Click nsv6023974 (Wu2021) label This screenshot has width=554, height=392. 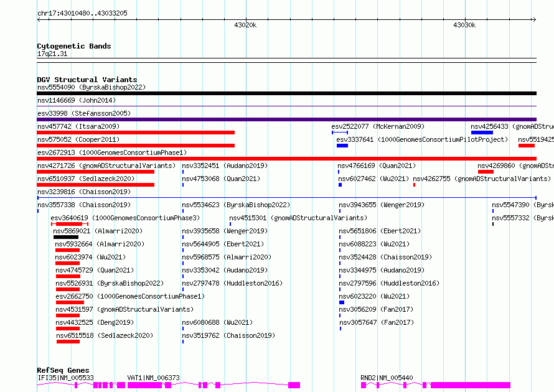pos(90,257)
